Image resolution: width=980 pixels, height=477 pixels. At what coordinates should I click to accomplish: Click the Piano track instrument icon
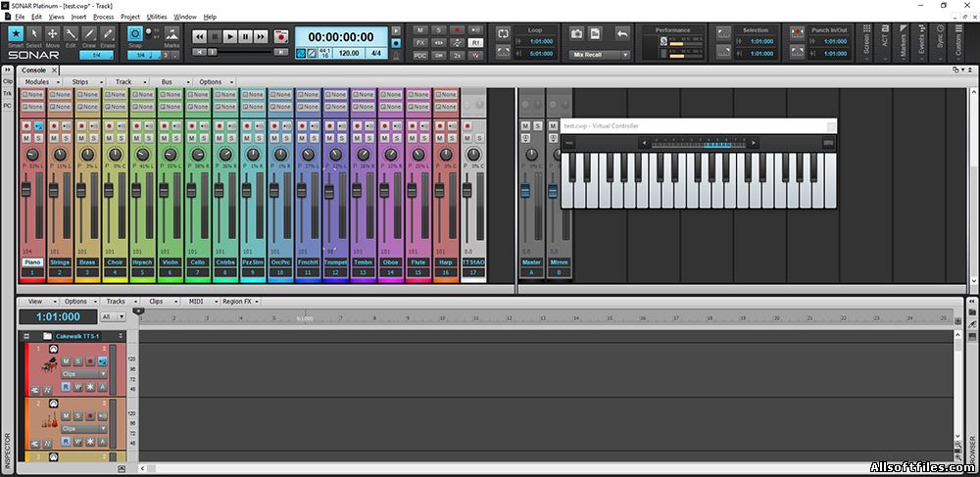(50, 364)
